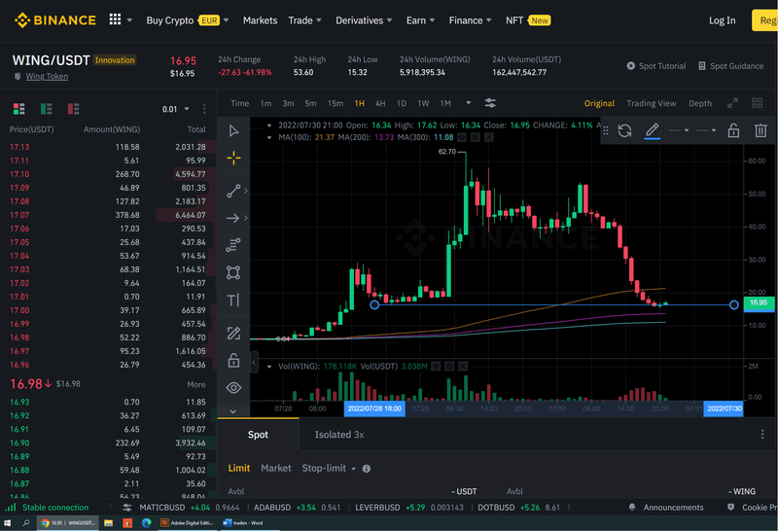
Task: Expand chart to fullscreen
Action: coord(732,103)
